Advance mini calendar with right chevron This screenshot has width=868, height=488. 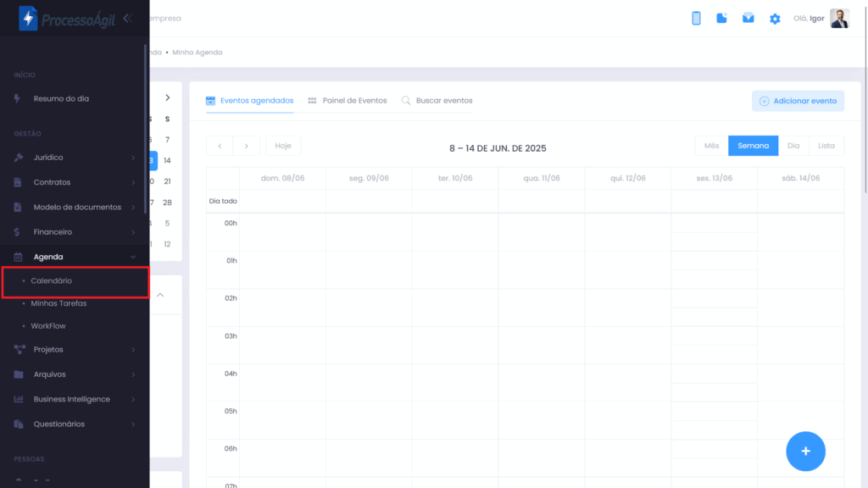point(167,98)
